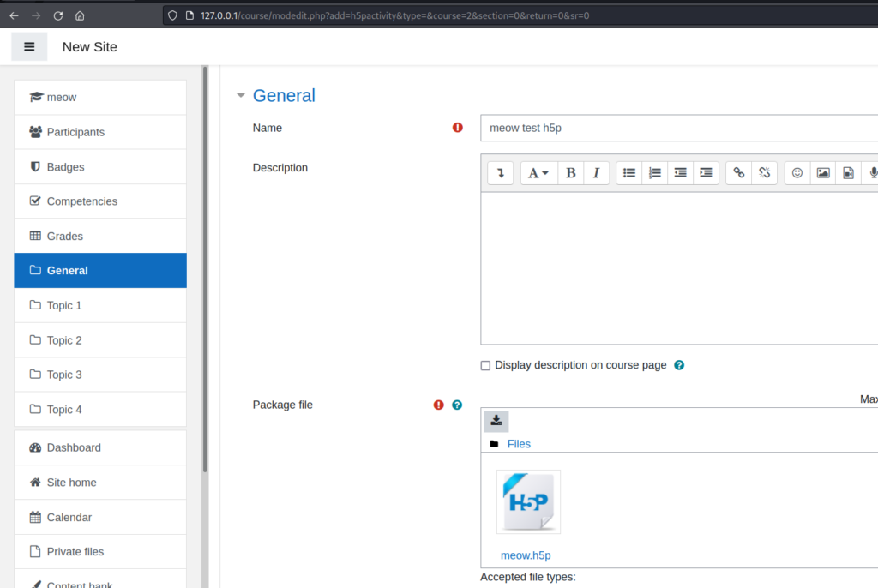Show more editor buttons toggle
Screen dimensions: 878x588
point(501,173)
